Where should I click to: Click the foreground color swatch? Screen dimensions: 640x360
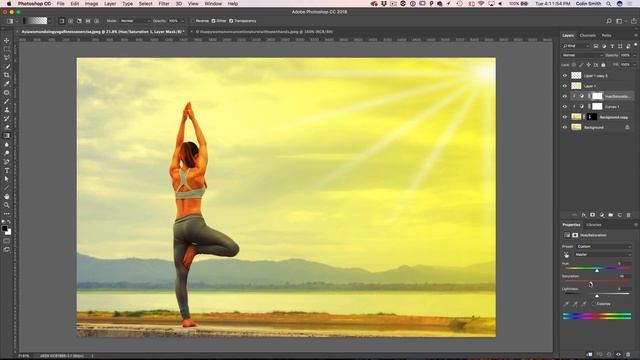[x=4, y=229]
